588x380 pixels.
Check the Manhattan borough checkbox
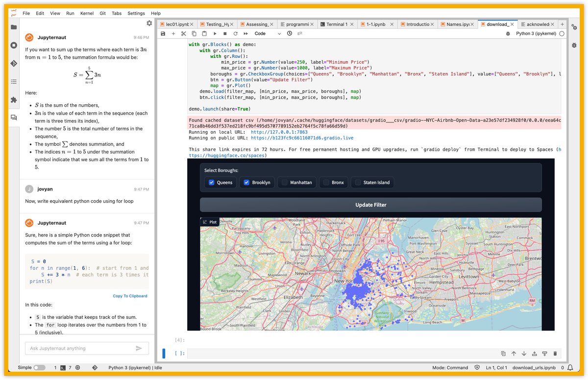tap(285, 183)
